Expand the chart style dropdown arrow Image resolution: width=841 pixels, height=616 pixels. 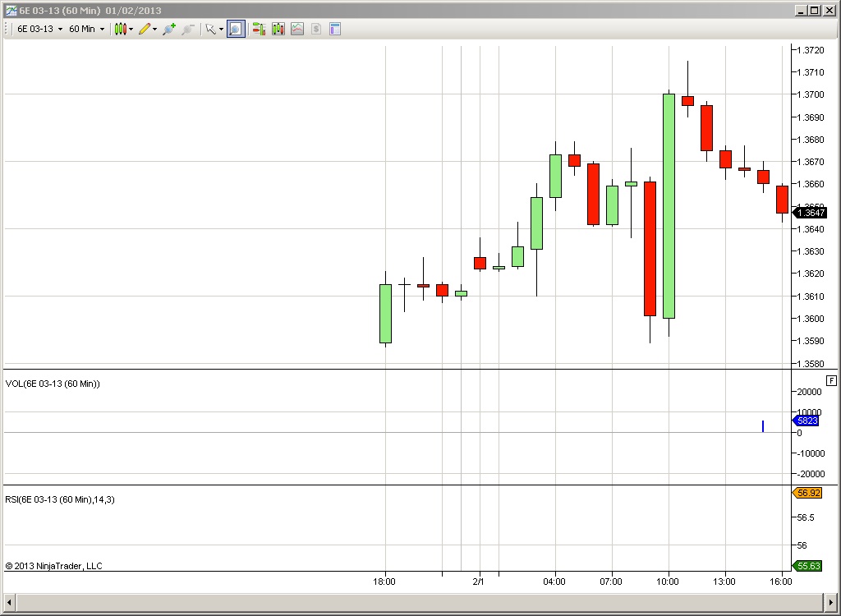pos(131,30)
